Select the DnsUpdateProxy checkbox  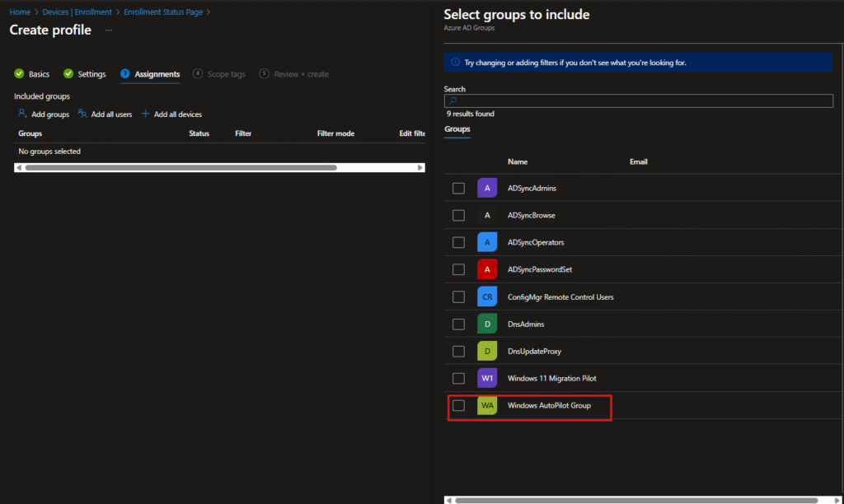pyautogui.click(x=458, y=351)
